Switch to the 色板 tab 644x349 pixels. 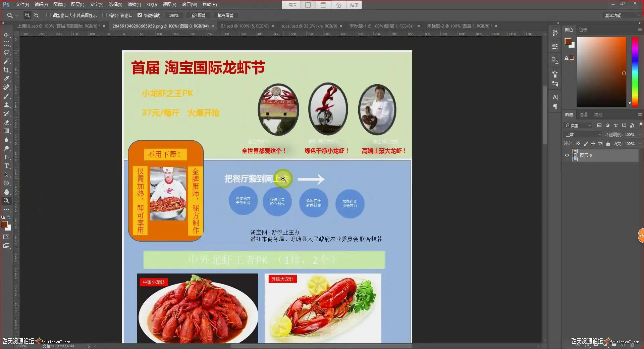583,30
